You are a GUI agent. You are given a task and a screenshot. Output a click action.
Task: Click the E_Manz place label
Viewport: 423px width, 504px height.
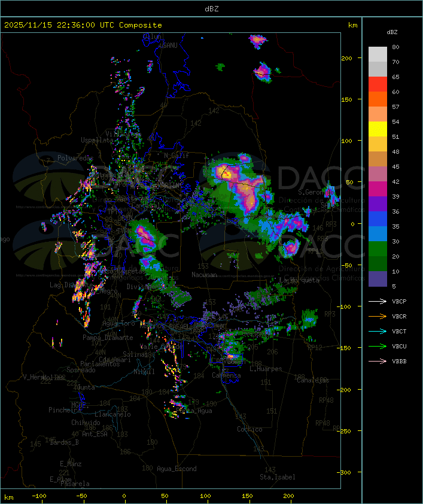tap(71, 464)
